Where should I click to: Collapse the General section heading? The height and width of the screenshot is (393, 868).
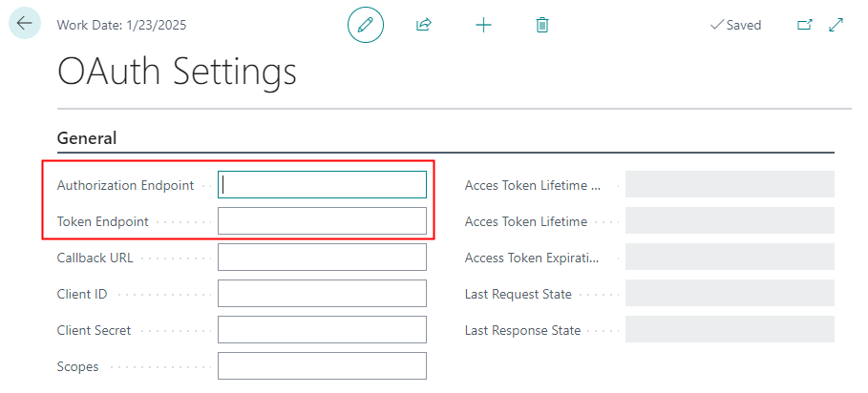pyautogui.click(x=87, y=138)
